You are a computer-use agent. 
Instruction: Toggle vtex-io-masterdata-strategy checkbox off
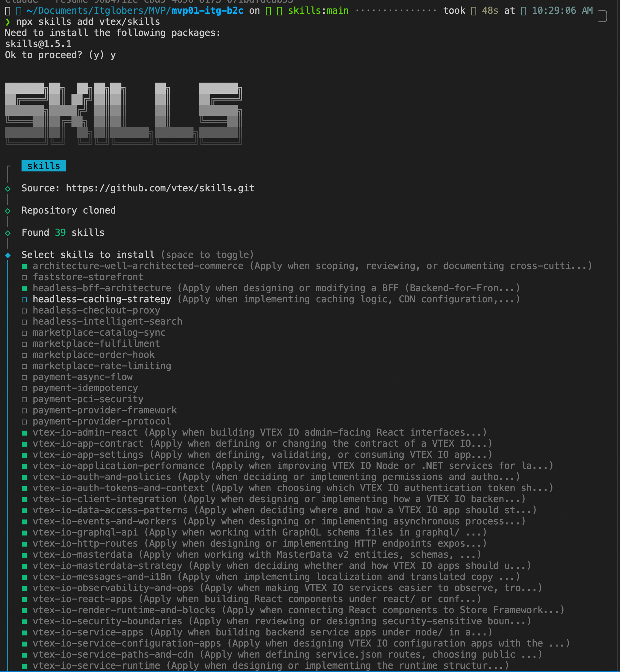click(24, 566)
